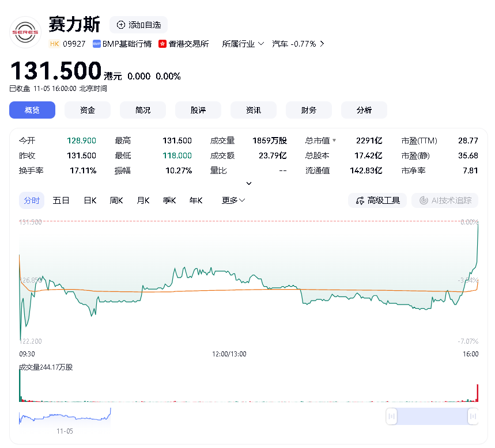Image resolution: width=495 pixels, height=448 pixels.
Task: Expand more quote data with chevron
Action: [249, 183]
